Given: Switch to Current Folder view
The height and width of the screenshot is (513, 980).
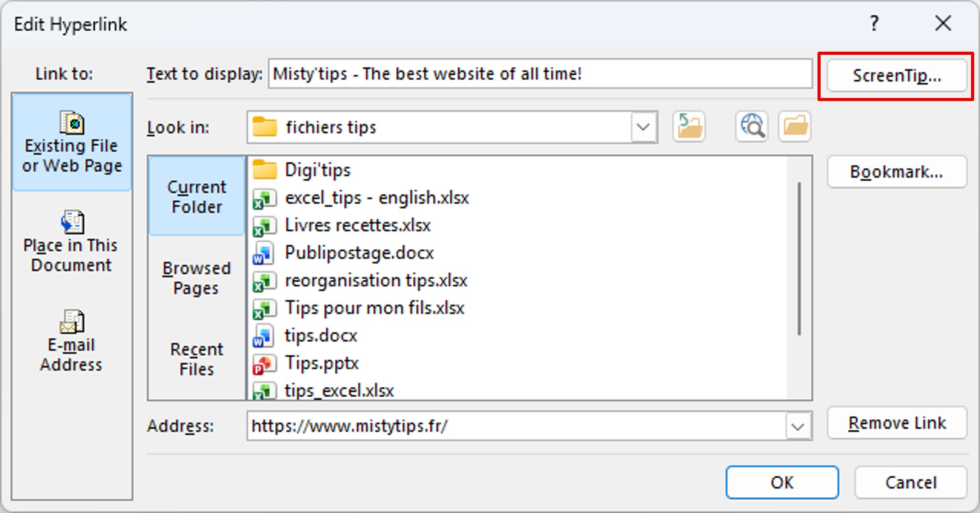Looking at the screenshot, I should point(196,196).
